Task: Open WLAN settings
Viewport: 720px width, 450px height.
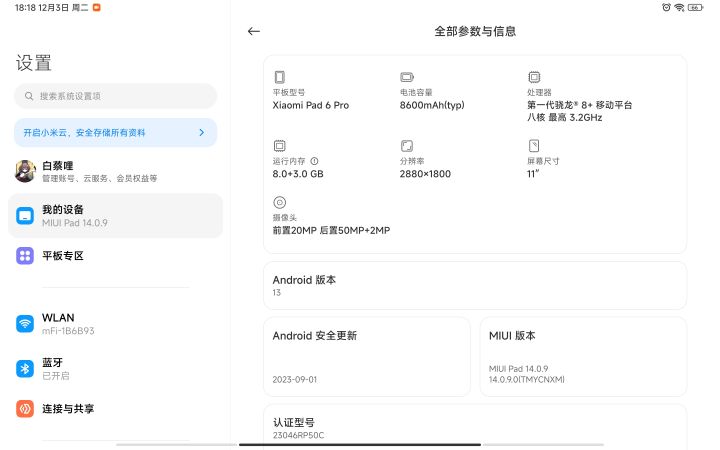Action: [115, 323]
